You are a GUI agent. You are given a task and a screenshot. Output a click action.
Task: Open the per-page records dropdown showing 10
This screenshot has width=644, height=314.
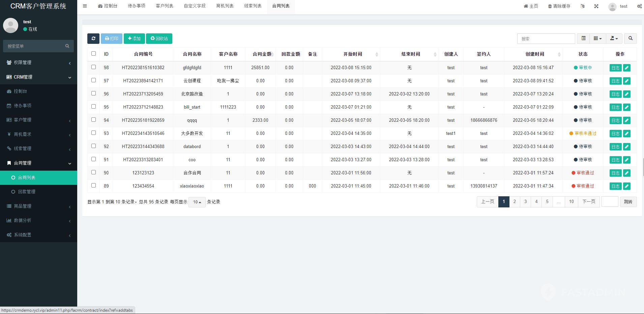(x=197, y=202)
